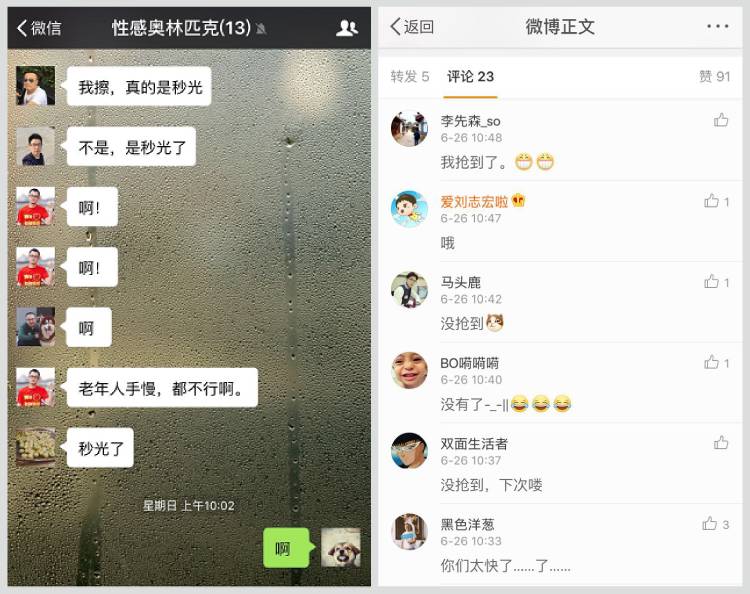Tap the green 啊 message bubble

coord(288,548)
